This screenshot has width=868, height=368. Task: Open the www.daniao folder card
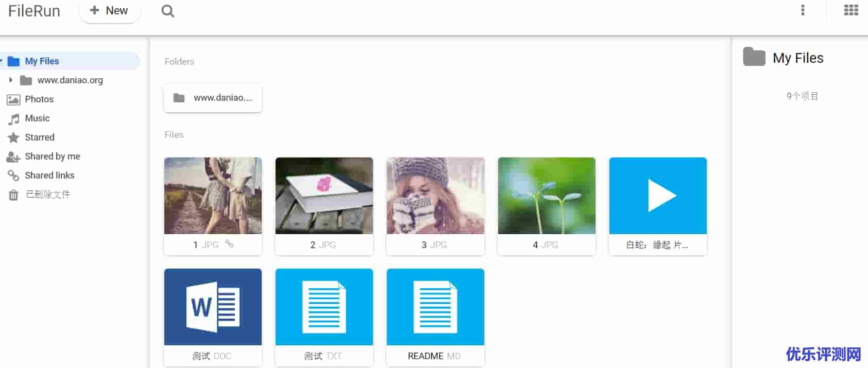pos(213,98)
